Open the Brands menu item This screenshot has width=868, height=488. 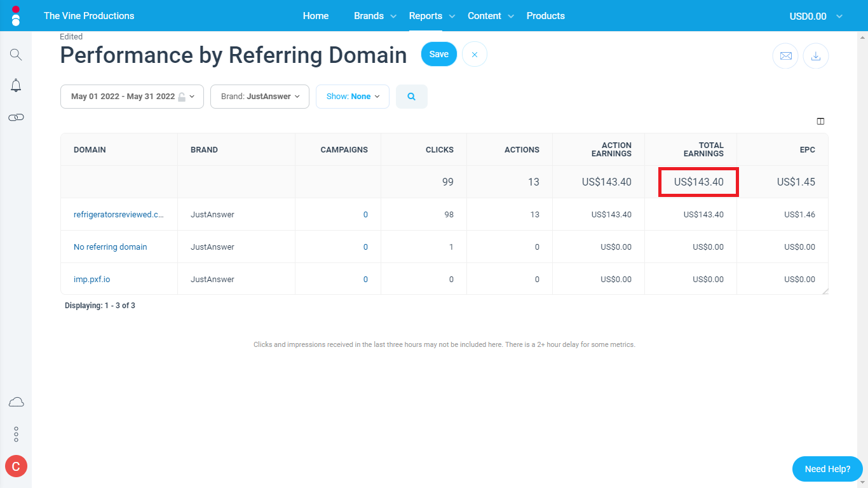pyautogui.click(x=369, y=16)
